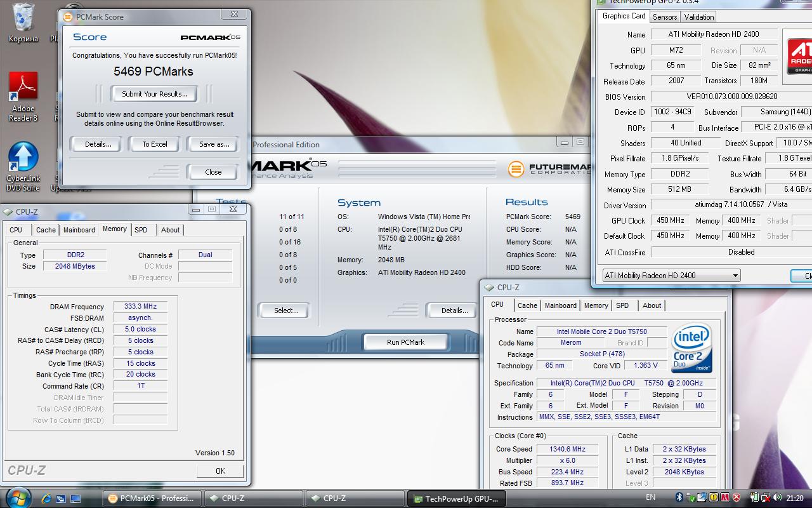Screen dimensions: 812x508
Task: Click the Intel Mobile Core 2 Duo T5750 name field
Action: click(602, 331)
